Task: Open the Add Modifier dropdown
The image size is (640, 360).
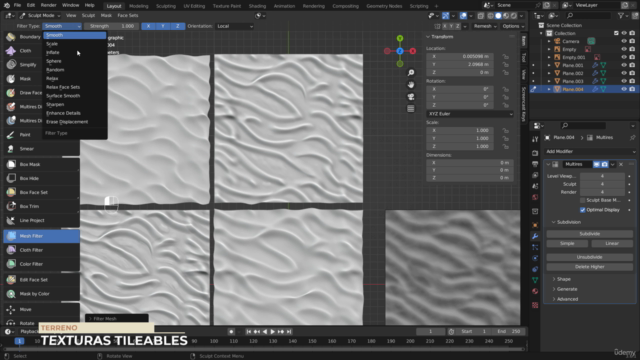Action: [590, 151]
